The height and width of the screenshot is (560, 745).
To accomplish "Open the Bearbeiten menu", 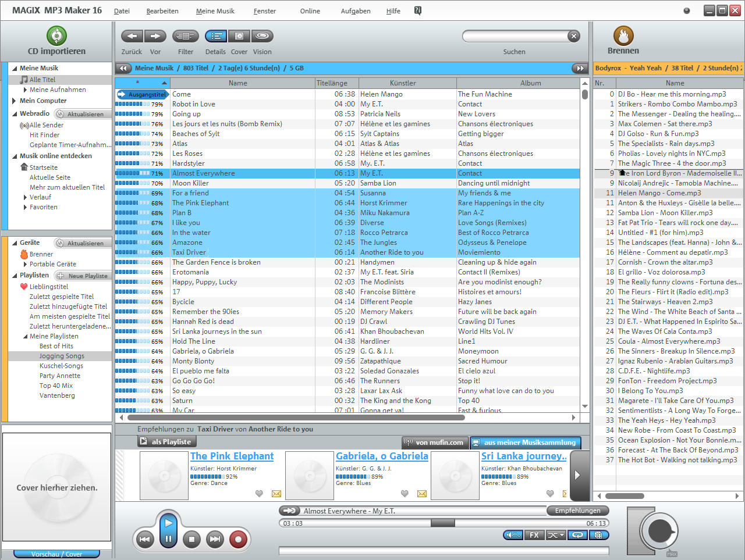I will coord(162,11).
